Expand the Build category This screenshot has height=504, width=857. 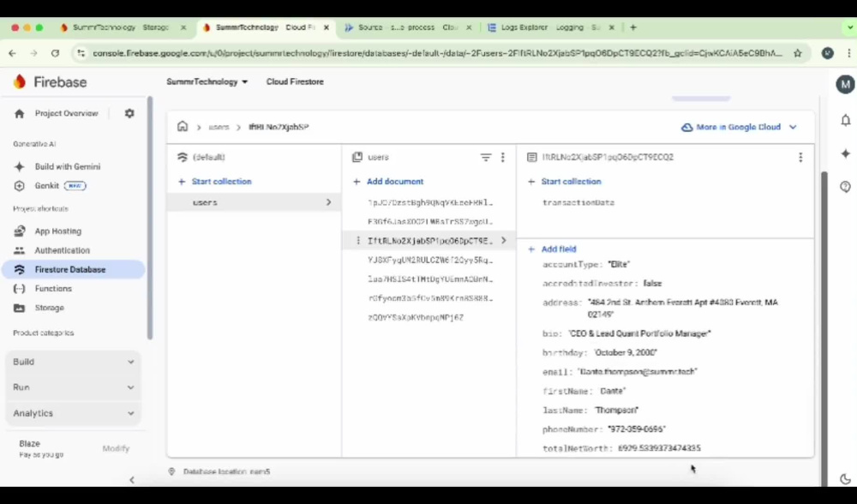click(73, 362)
